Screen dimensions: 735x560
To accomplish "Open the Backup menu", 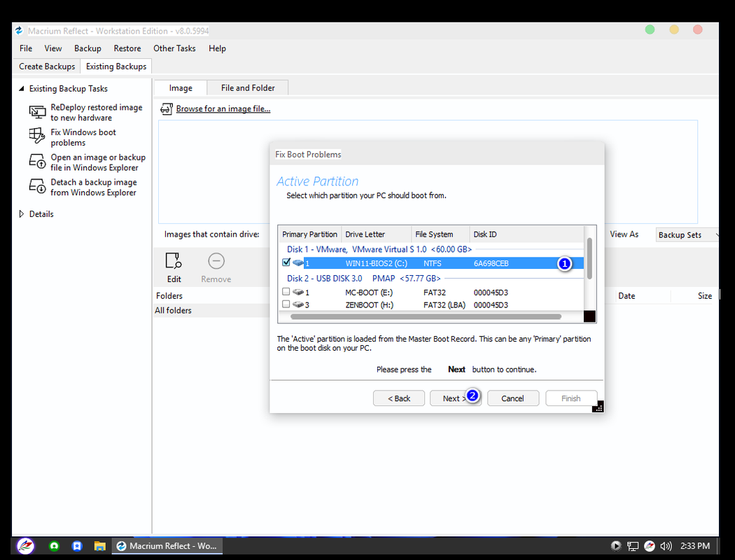I will coord(87,48).
